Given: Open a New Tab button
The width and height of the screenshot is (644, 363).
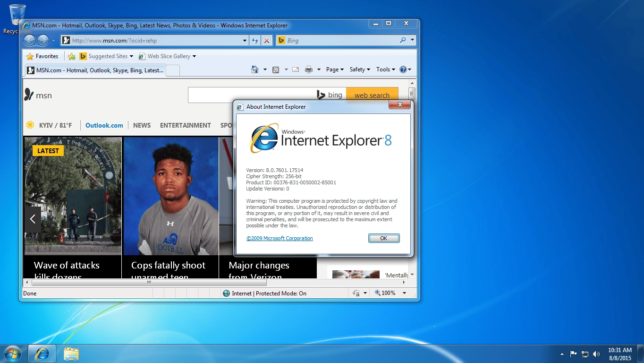Looking at the screenshot, I should [173, 70].
